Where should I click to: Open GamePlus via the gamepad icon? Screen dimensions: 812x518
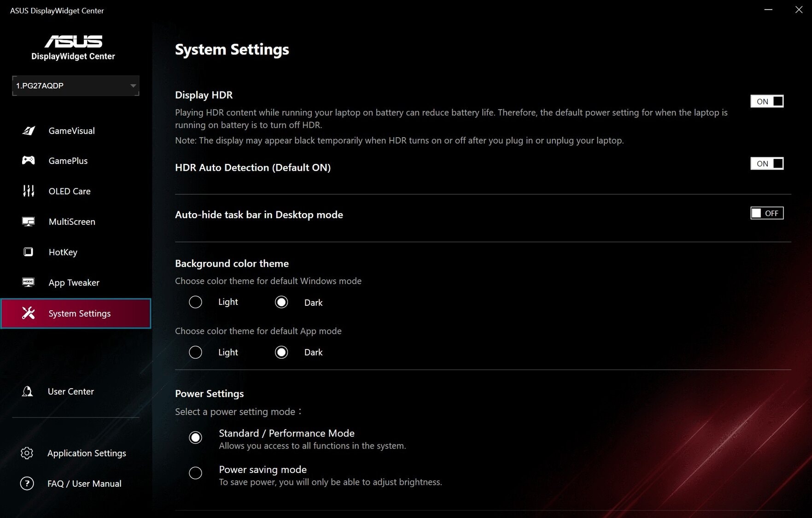pos(29,160)
